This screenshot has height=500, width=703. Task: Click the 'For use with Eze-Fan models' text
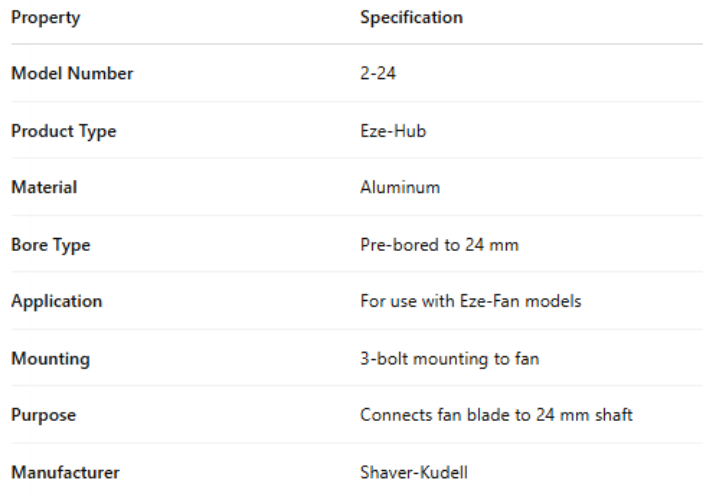(x=470, y=301)
